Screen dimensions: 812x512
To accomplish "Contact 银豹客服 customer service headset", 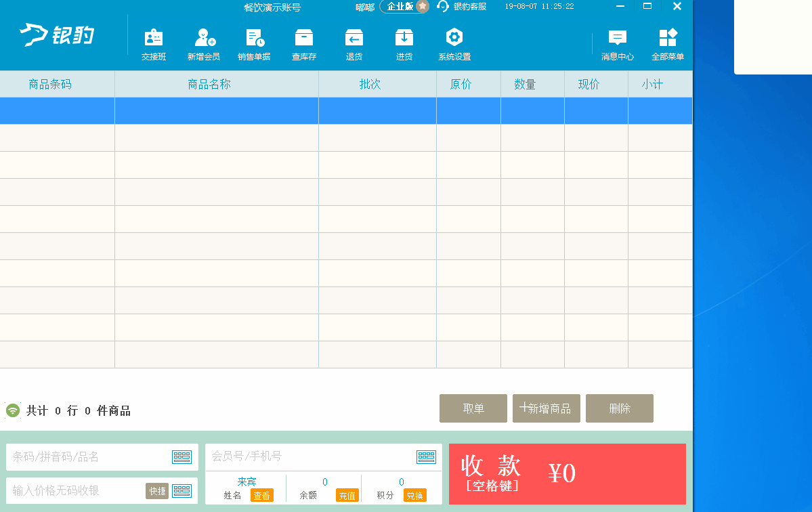I will pos(461,6).
